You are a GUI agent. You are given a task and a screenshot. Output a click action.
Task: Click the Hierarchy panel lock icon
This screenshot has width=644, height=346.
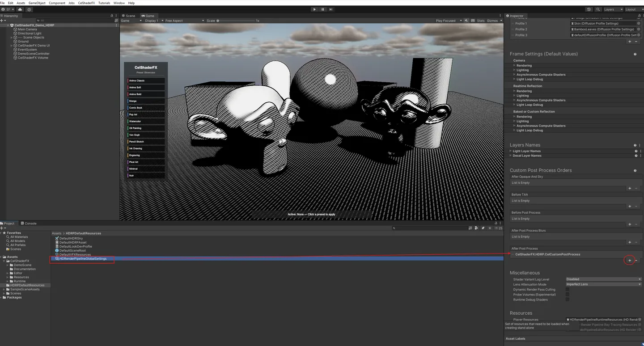click(x=112, y=16)
